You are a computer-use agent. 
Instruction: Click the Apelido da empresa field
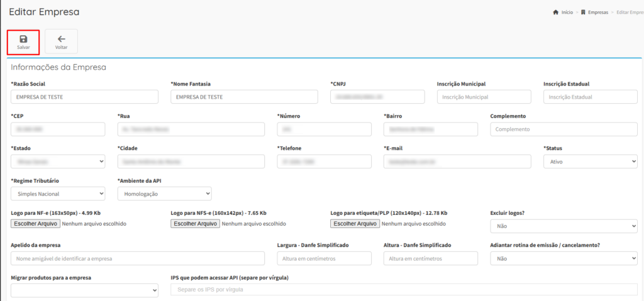[138, 258]
